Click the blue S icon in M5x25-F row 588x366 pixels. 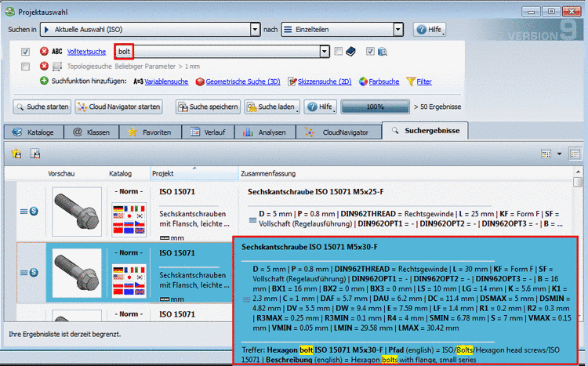tap(34, 211)
